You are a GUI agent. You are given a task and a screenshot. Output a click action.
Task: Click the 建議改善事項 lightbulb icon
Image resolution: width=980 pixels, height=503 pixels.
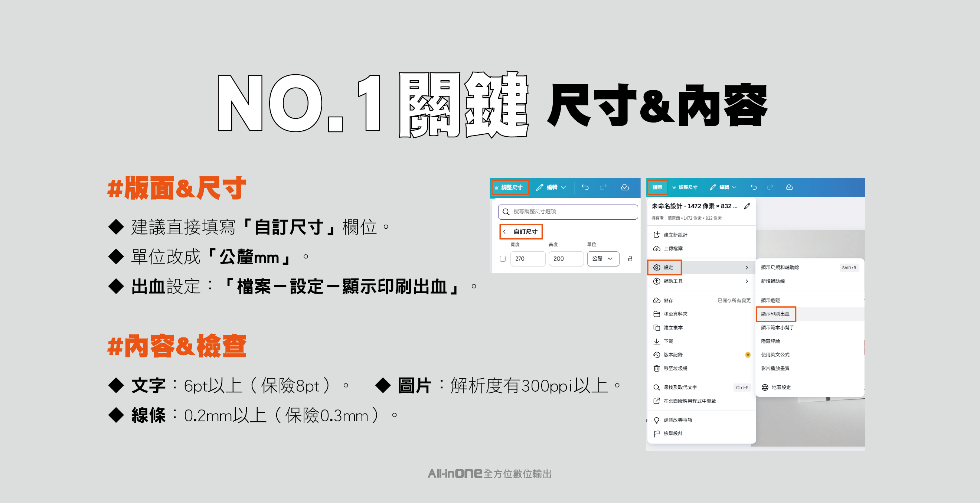click(x=657, y=420)
